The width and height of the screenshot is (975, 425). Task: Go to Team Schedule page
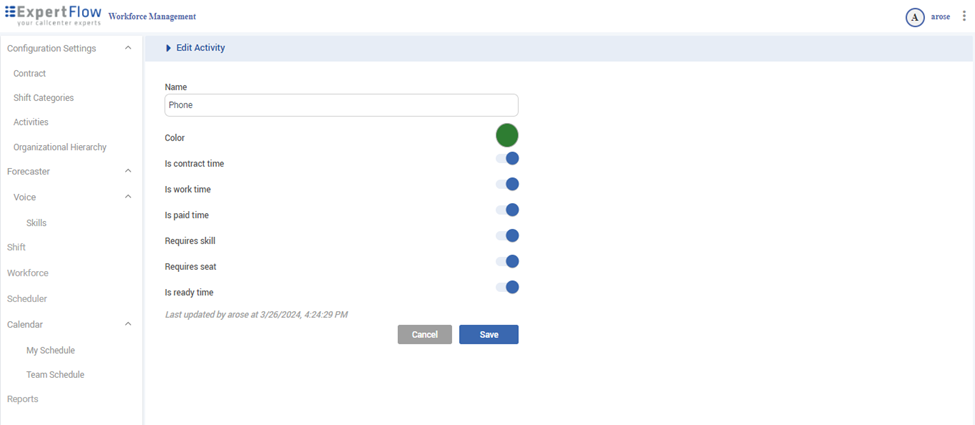pyautogui.click(x=55, y=375)
